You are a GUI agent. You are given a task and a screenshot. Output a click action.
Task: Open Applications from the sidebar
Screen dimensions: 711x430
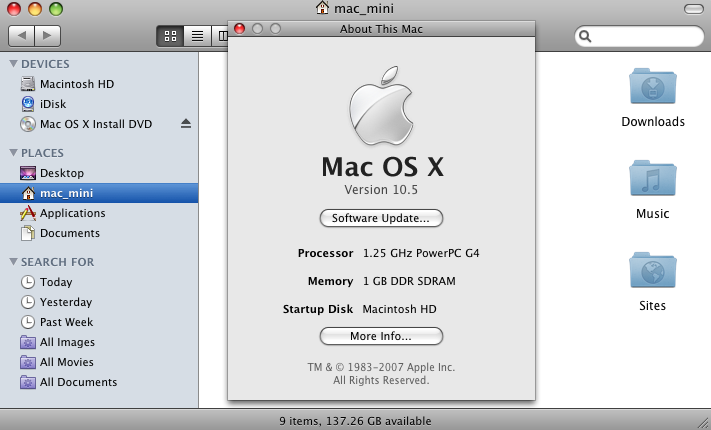click(99, 213)
